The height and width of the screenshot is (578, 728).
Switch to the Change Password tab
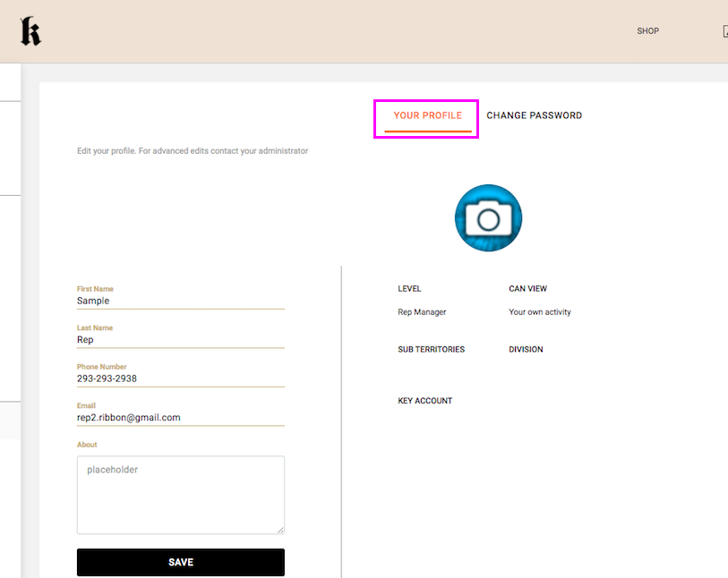(534, 116)
